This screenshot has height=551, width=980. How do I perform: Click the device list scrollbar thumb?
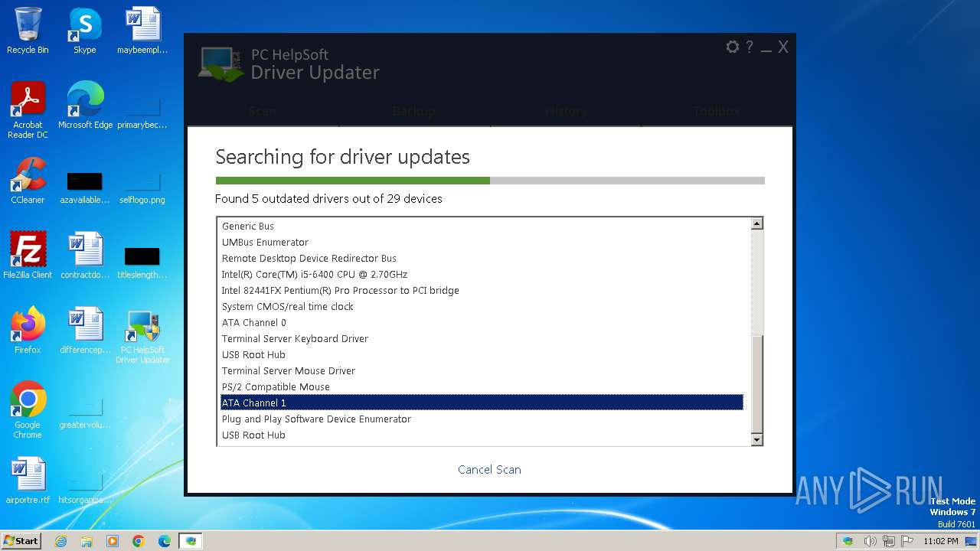pyautogui.click(x=756, y=384)
